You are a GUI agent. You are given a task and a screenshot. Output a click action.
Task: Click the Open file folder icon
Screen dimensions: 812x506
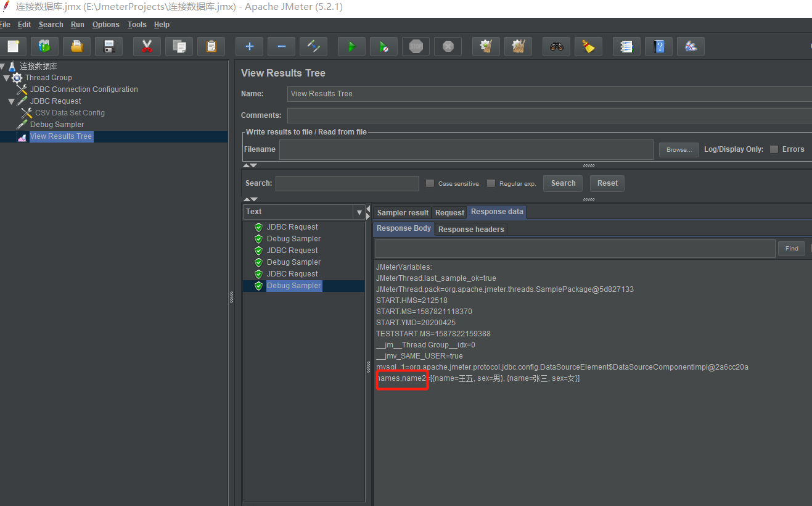[76, 46]
